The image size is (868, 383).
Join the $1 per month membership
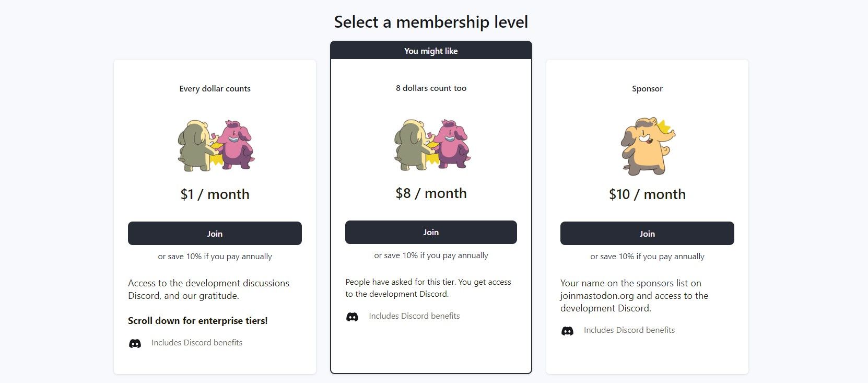[215, 234]
